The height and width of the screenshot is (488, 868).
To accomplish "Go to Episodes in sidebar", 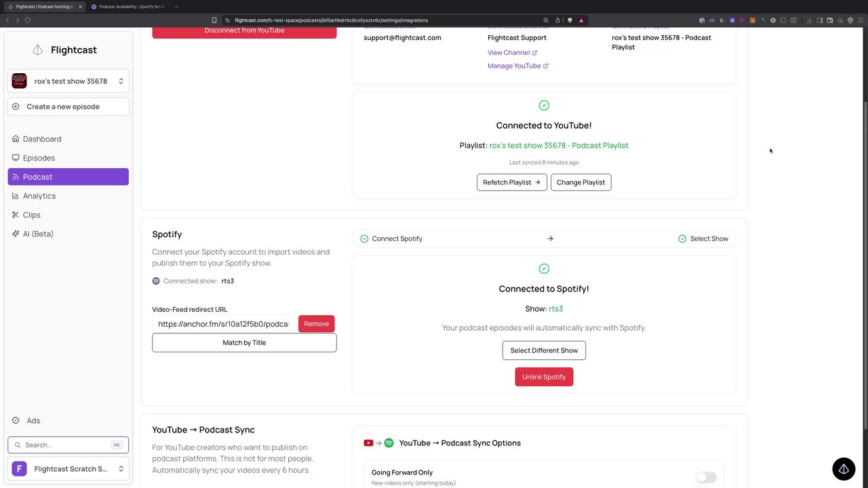I will (68, 158).
